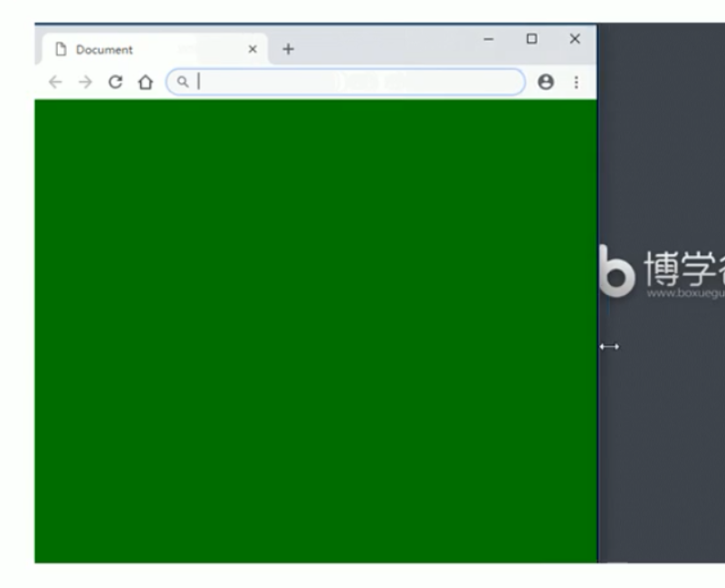This screenshot has width=725, height=588.
Task: Close the Document tab
Action: point(253,49)
